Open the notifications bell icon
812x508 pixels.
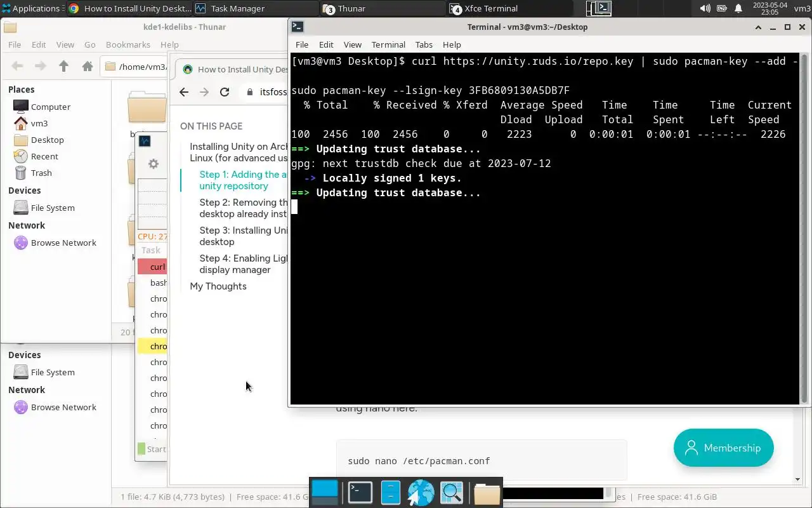738,8
